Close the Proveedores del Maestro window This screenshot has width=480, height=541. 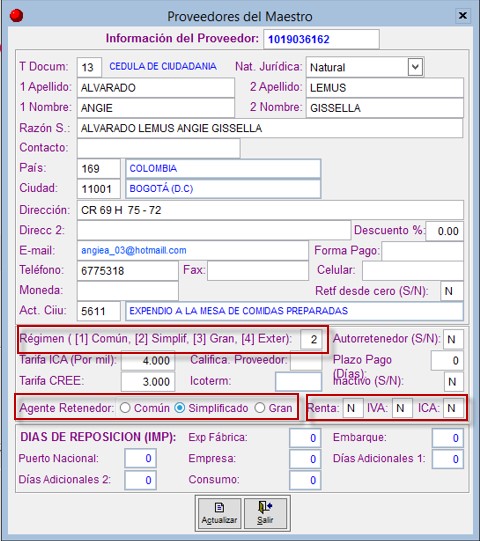point(462,16)
